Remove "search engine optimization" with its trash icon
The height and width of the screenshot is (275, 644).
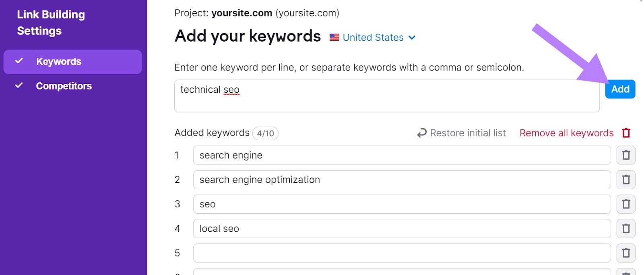pyautogui.click(x=626, y=179)
